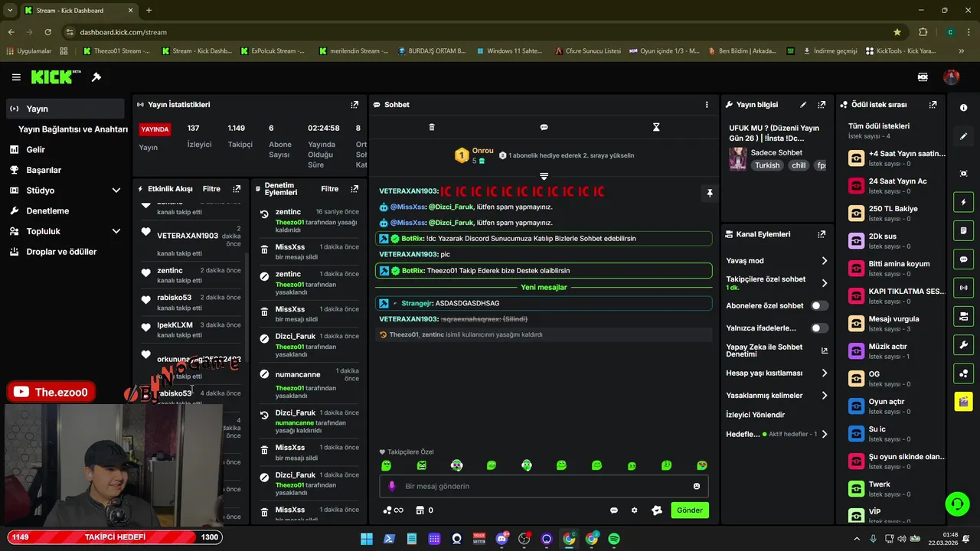Viewport: 980px width, 551px height.
Task: Click the hammer icon beside the Kick logo
Action: point(96,77)
